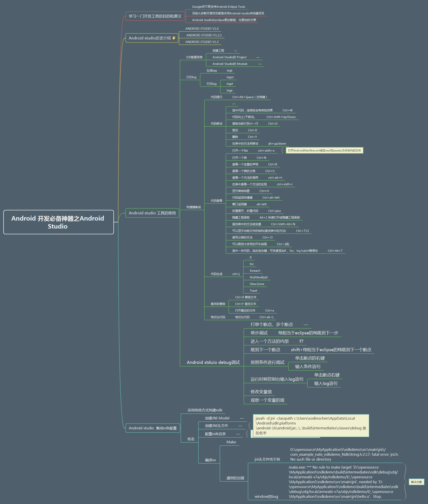Viewport: 428px width, 504px height.
Task: Expand the 创建JNI头文件 node
Action: 240,426
